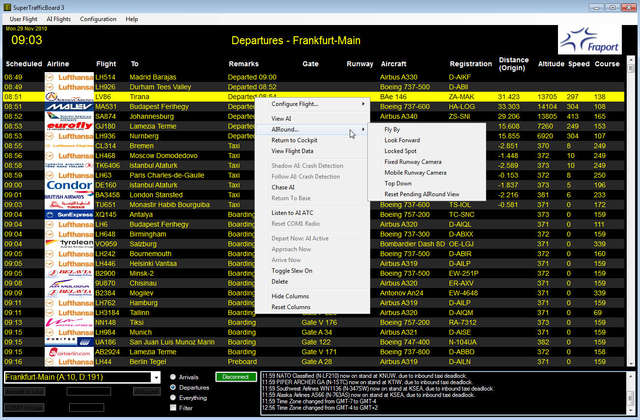Click the Registration column header
The width and height of the screenshot is (640, 420).
[471, 64]
